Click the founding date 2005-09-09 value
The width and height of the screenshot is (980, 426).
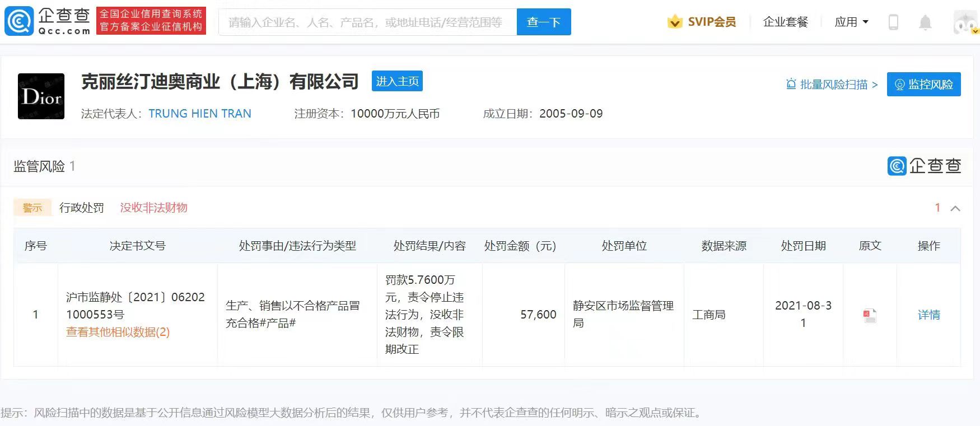tap(571, 114)
